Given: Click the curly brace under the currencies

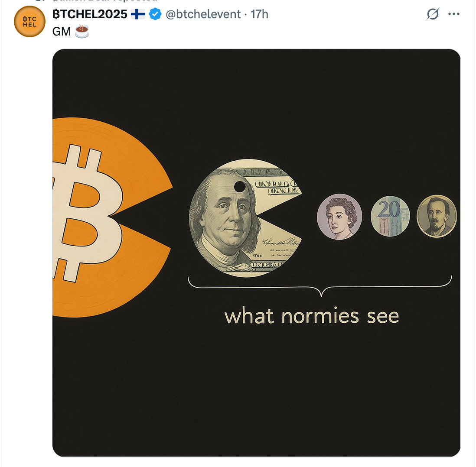Looking at the screenshot, I should (320, 286).
